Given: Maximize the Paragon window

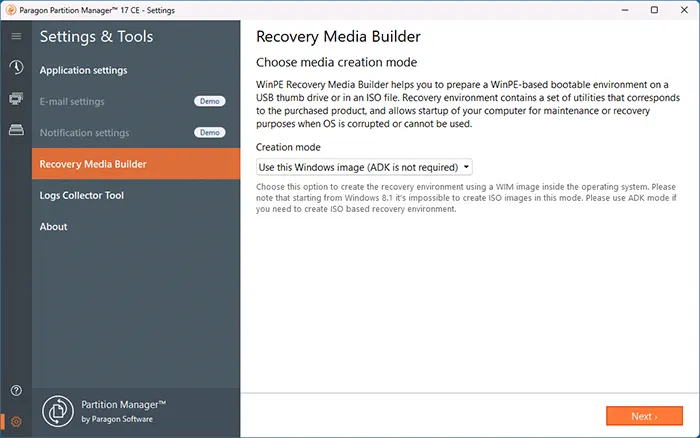Looking at the screenshot, I should point(654,10).
